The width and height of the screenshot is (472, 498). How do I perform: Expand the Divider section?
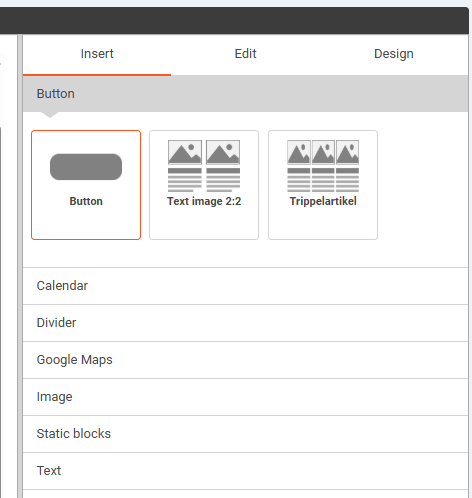tap(245, 323)
